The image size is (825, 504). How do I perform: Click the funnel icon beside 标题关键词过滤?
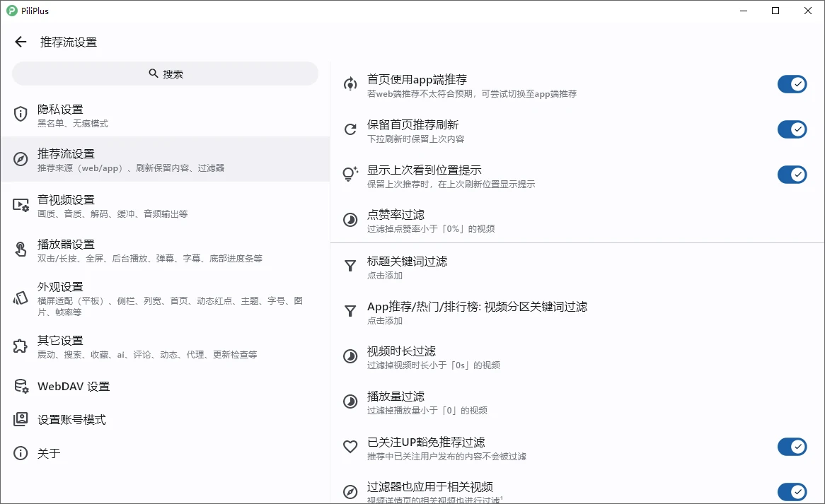[x=350, y=266]
